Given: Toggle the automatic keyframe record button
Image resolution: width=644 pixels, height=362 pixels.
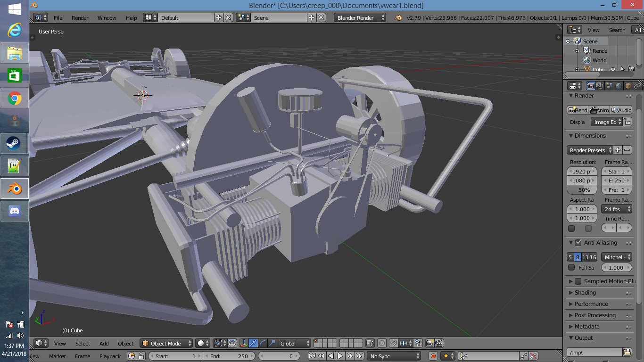Looking at the screenshot, I should (x=433, y=356).
